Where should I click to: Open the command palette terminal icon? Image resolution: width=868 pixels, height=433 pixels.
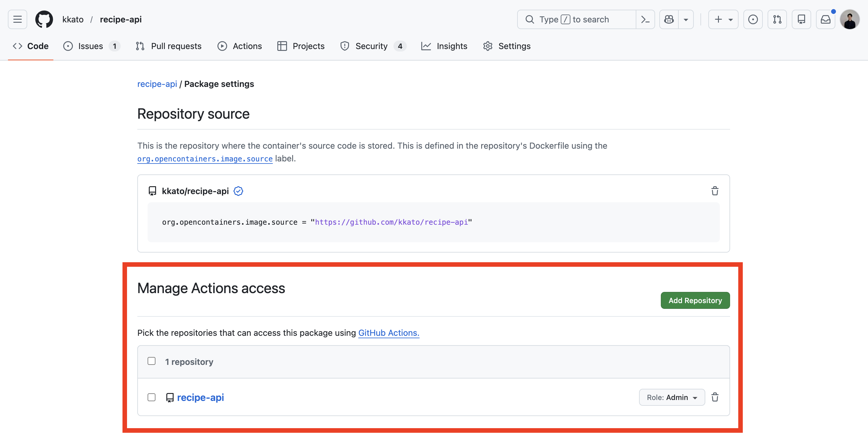pos(645,19)
